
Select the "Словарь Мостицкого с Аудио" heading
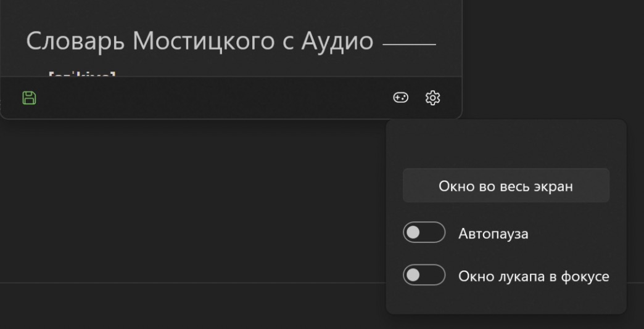[x=199, y=41]
